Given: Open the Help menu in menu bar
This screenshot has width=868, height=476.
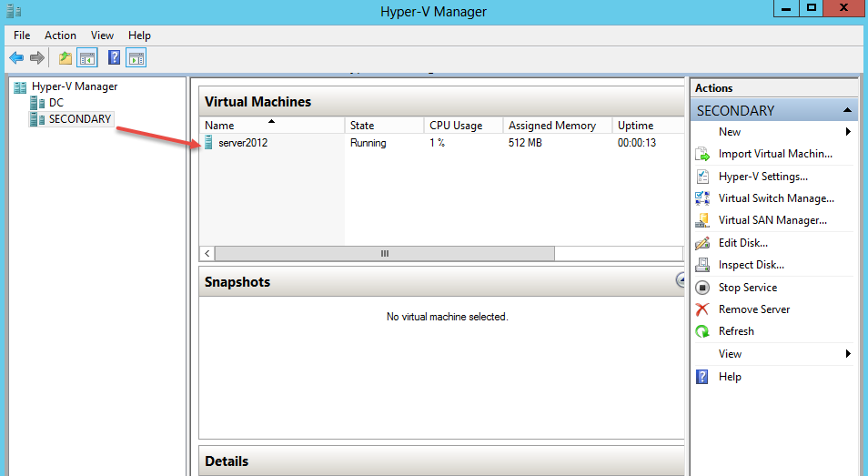Looking at the screenshot, I should click(139, 35).
